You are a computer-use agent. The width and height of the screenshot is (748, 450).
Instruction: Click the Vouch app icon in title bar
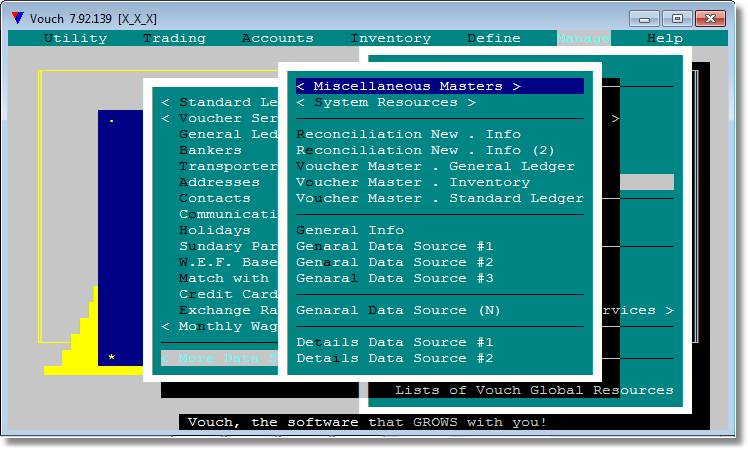pos(18,18)
